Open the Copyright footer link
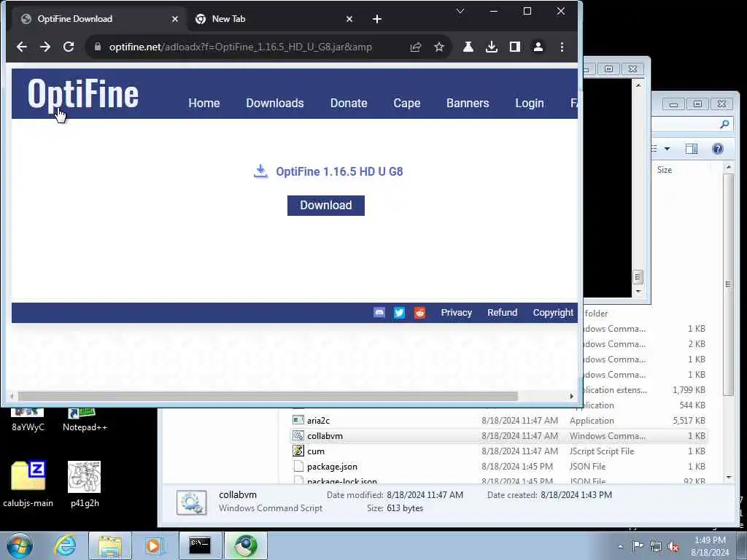This screenshot has width=747, height=560. (553, 312)
